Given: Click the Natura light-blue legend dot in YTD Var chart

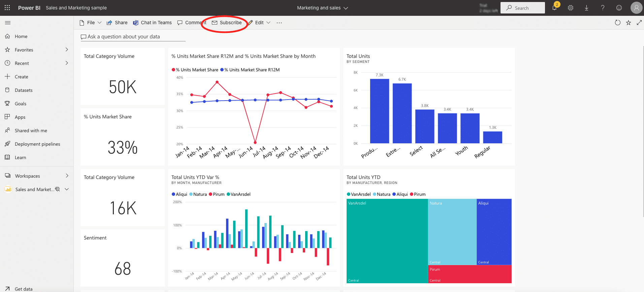Looking at the screenshot, I should tap(191, 194).
